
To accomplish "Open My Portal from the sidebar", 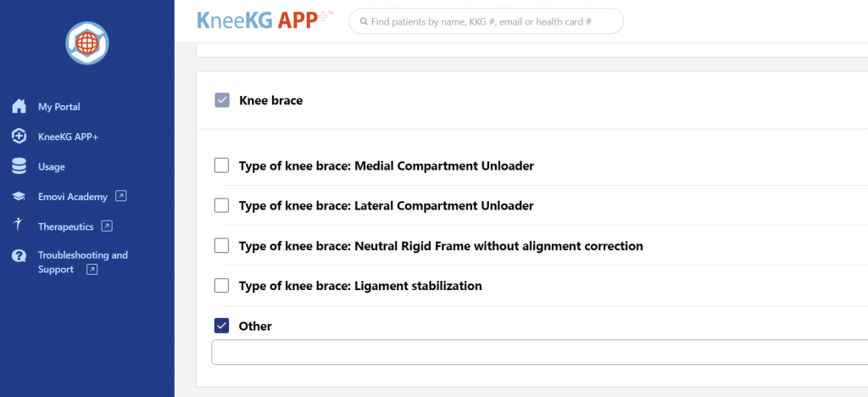I will (x=59, y=107).
